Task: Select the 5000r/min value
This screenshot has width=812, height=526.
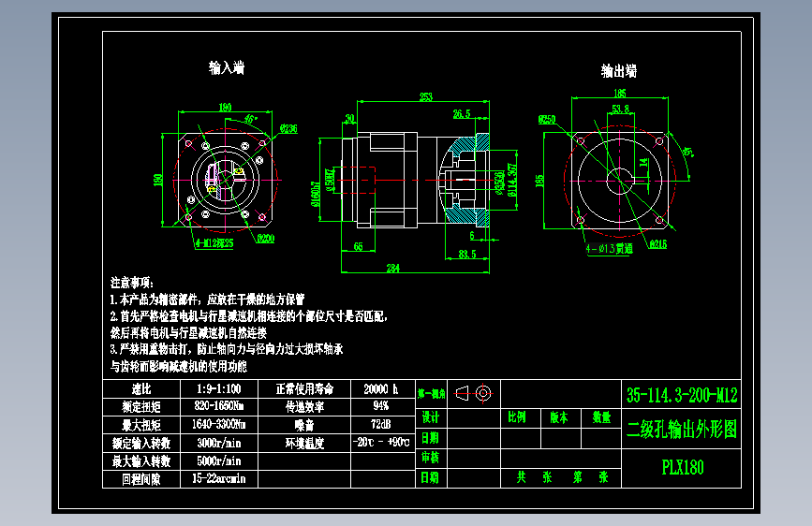Action: (x=218, y=460)
